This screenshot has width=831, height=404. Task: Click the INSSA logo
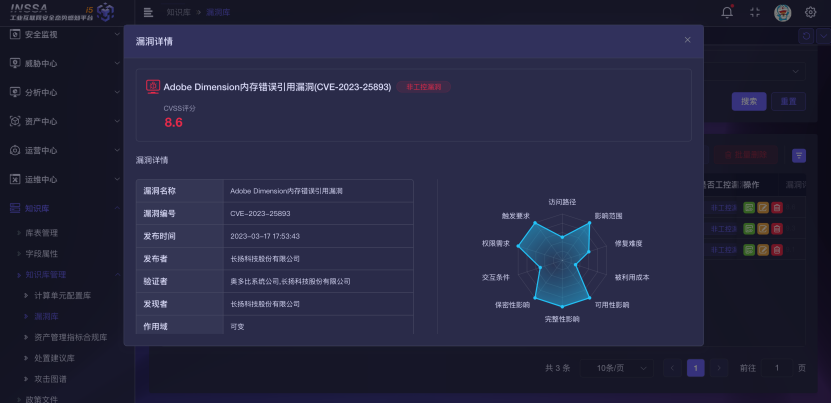pos(60,12)
